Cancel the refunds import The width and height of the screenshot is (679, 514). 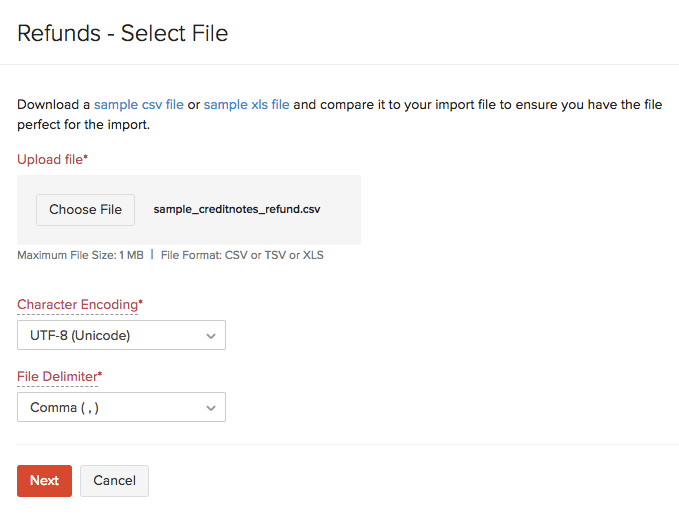[x=114, y=480]
